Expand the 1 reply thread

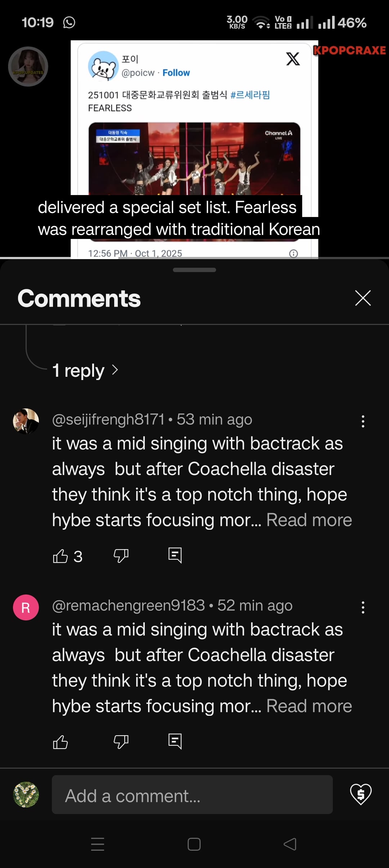85,370
